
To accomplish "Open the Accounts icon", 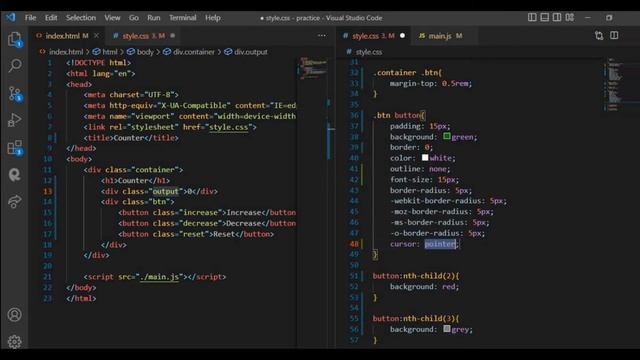I will tap(15, 315).
